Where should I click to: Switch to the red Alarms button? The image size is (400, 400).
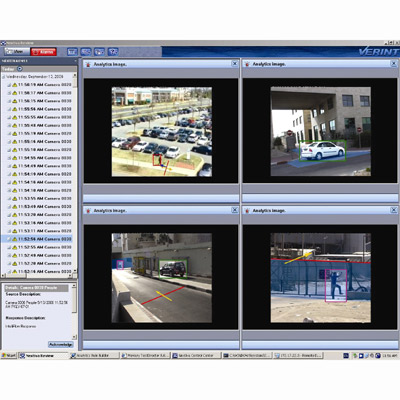(44, 52)
